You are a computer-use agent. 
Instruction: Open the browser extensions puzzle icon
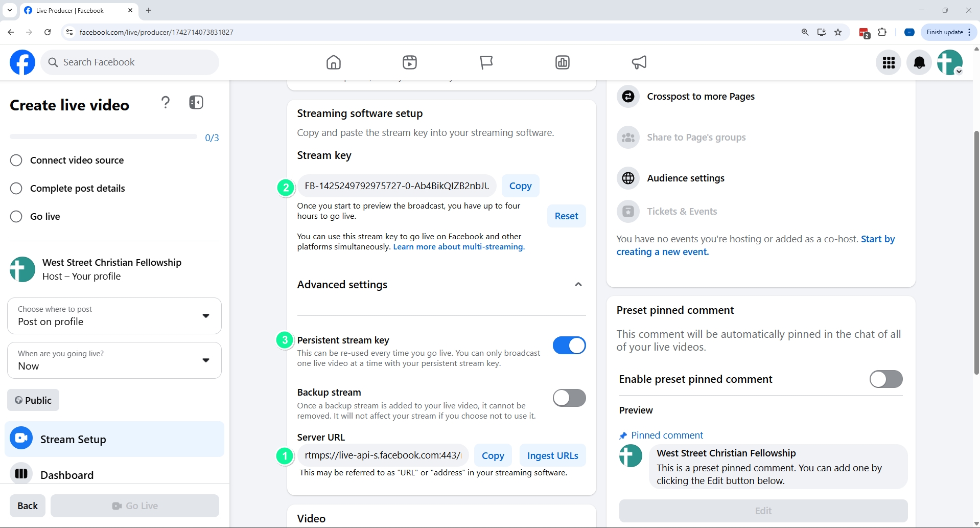pyautogui.click(x=882, y=32)
